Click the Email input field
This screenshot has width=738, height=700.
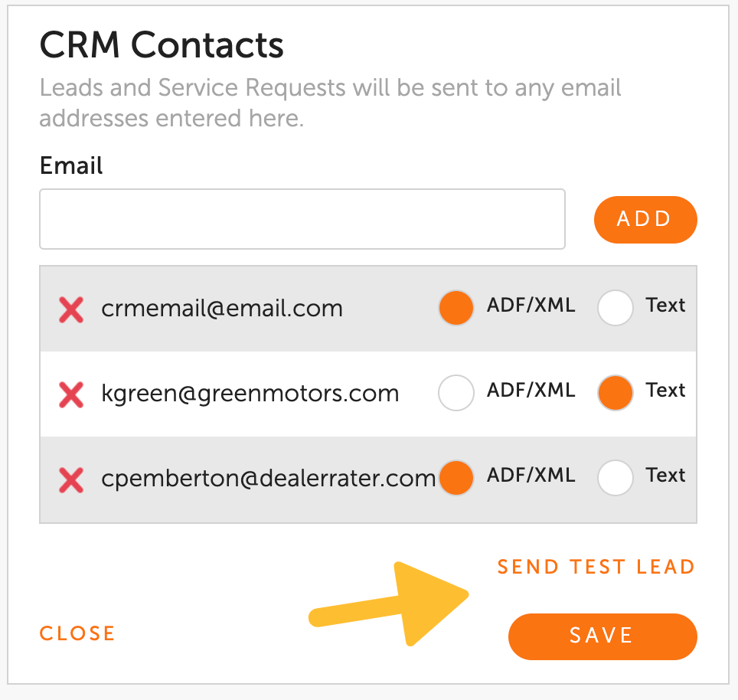pyautogui.click(x=302, y=219)
